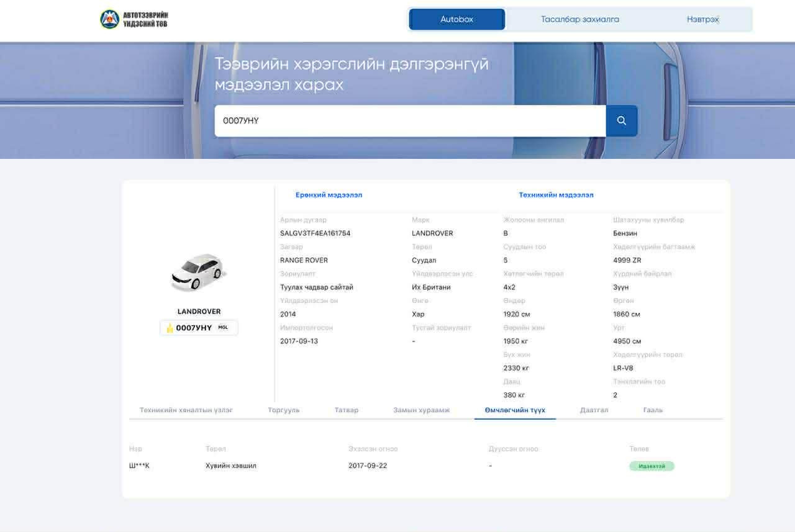Open the Замын хураамж tab

pos(421,410)
